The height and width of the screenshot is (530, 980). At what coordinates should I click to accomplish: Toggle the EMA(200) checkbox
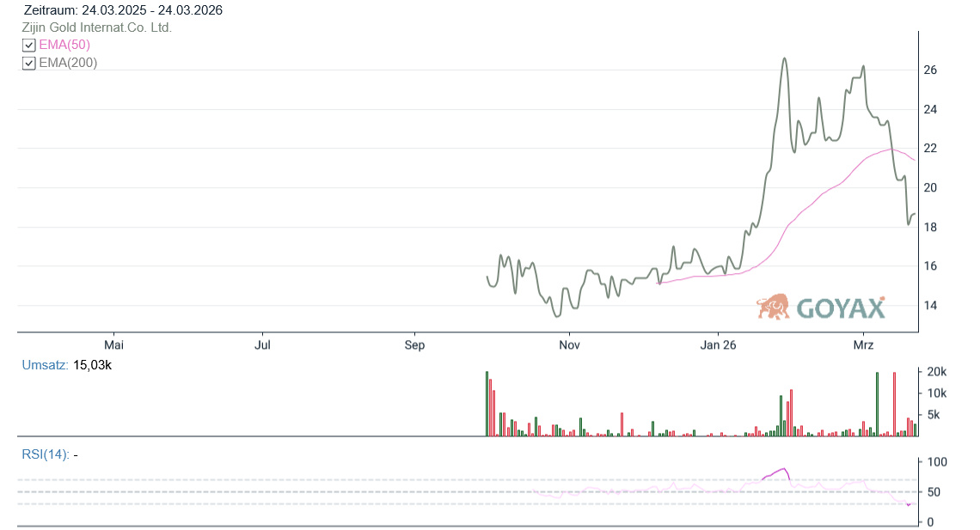[29, 63]
